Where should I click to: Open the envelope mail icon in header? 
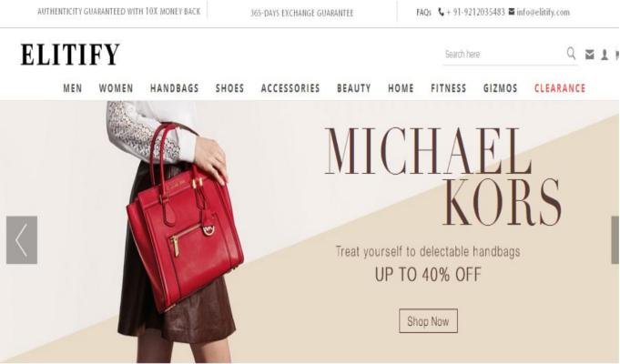click(x=590, y=55)
